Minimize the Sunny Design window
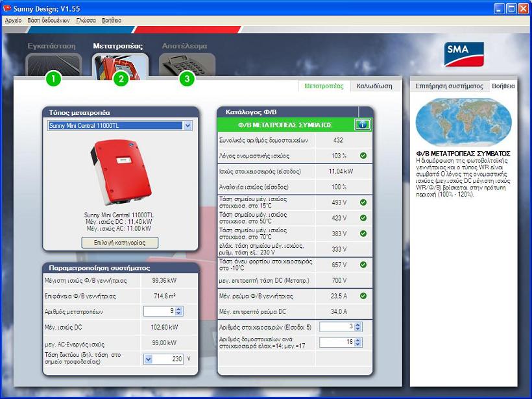532x399 pixels. 499,8
